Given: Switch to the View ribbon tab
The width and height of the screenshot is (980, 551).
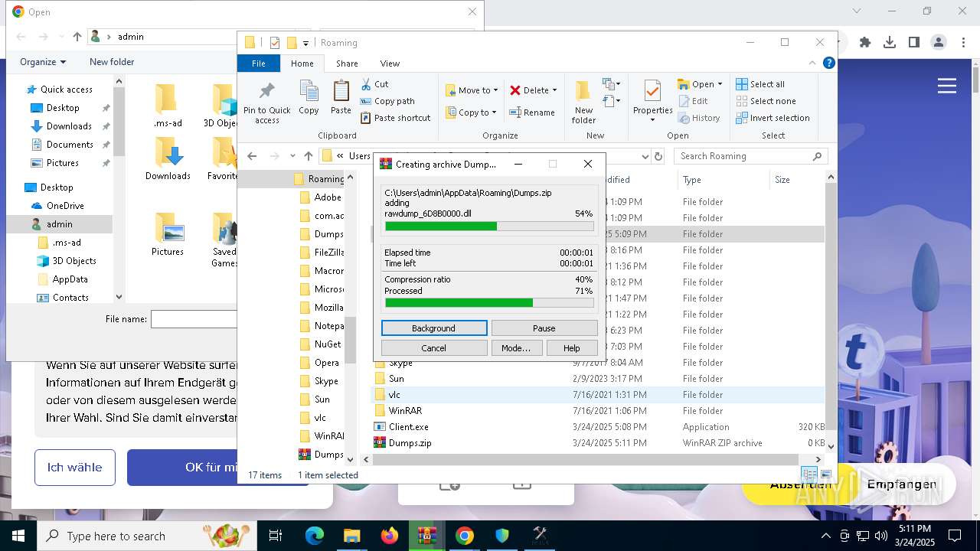Looking at the screenshot, I should (x=390, y=64).
